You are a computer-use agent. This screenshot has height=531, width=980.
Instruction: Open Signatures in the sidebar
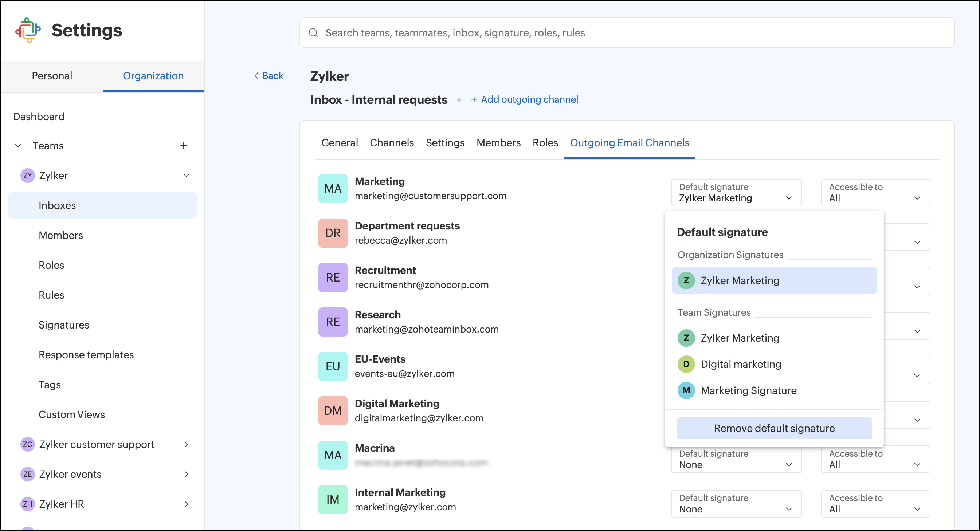coord(64,325)
